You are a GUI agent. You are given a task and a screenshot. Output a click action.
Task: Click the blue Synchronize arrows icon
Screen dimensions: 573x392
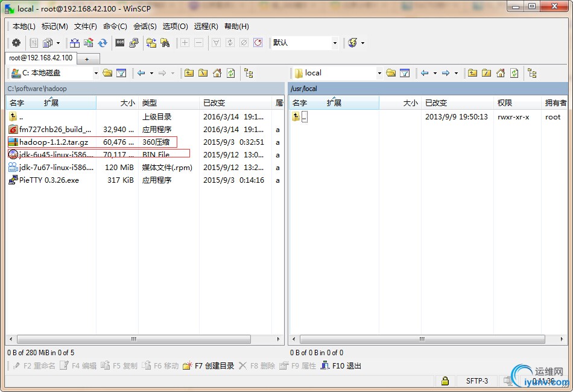pyautogui.click(x=103, y=43)
